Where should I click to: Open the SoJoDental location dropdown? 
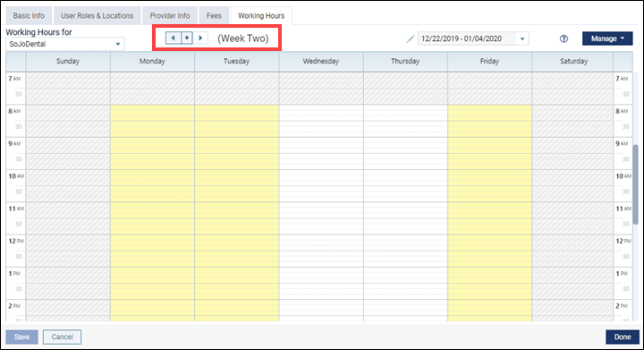[65, 44]
